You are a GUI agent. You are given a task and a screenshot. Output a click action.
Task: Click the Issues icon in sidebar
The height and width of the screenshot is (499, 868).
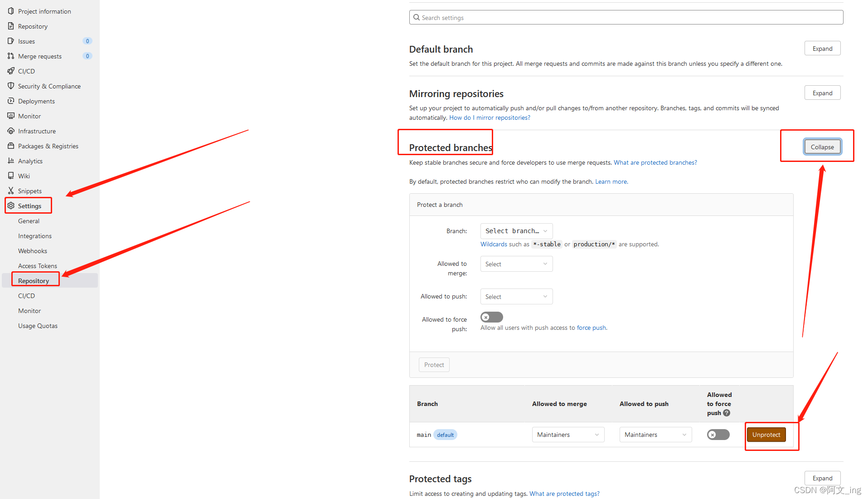coord(11,41)
